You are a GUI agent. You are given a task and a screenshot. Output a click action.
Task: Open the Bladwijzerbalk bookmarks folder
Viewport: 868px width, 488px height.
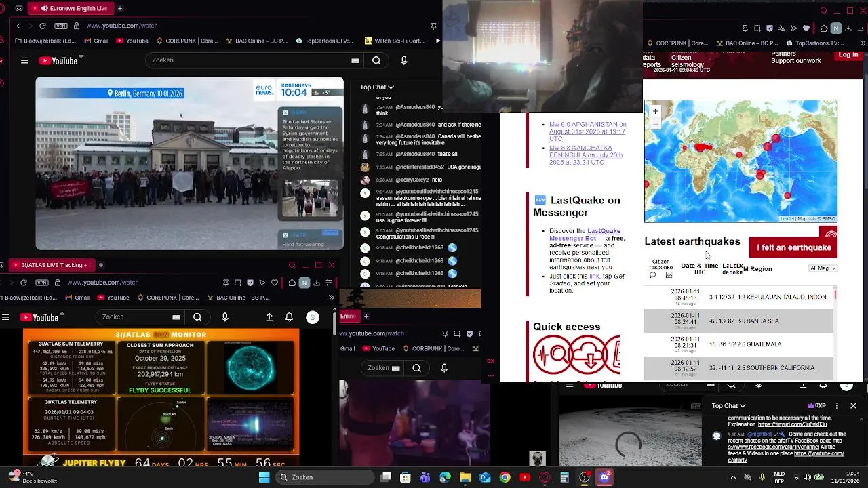click(x=45, y=41)
